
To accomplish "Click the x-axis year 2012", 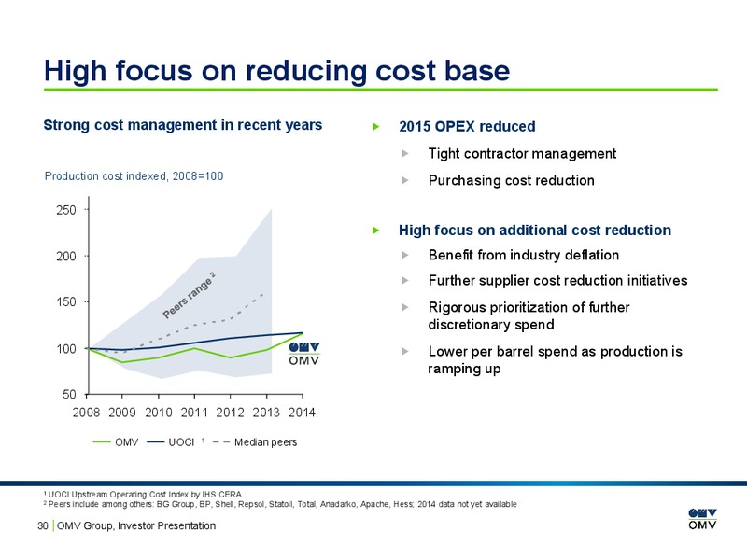I will tap(230, 413).
